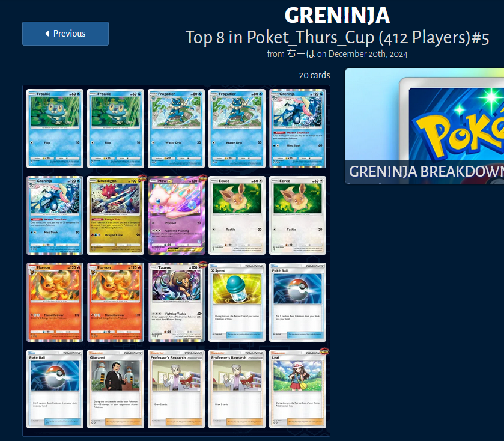Open the Greninja Breakdown banner
Image resolution: width=504 pixels, height=441 pixels.
click(425, 126)
